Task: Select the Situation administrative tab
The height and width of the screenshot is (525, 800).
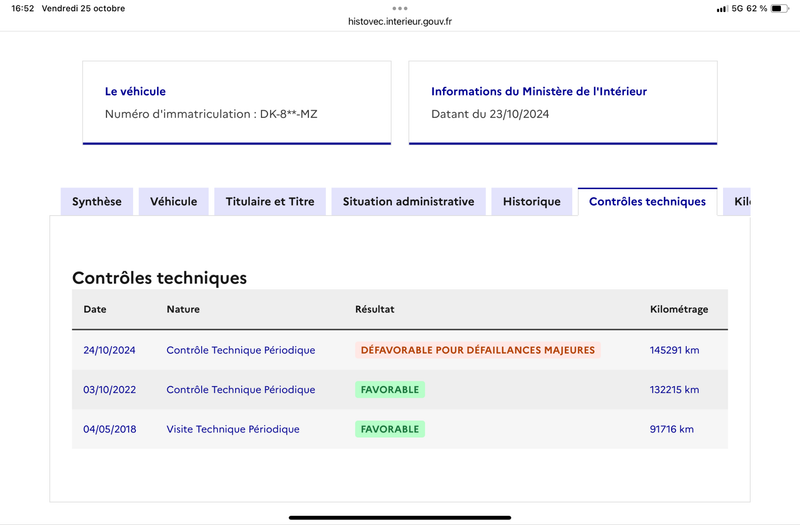Action: [x=408, y=202]
